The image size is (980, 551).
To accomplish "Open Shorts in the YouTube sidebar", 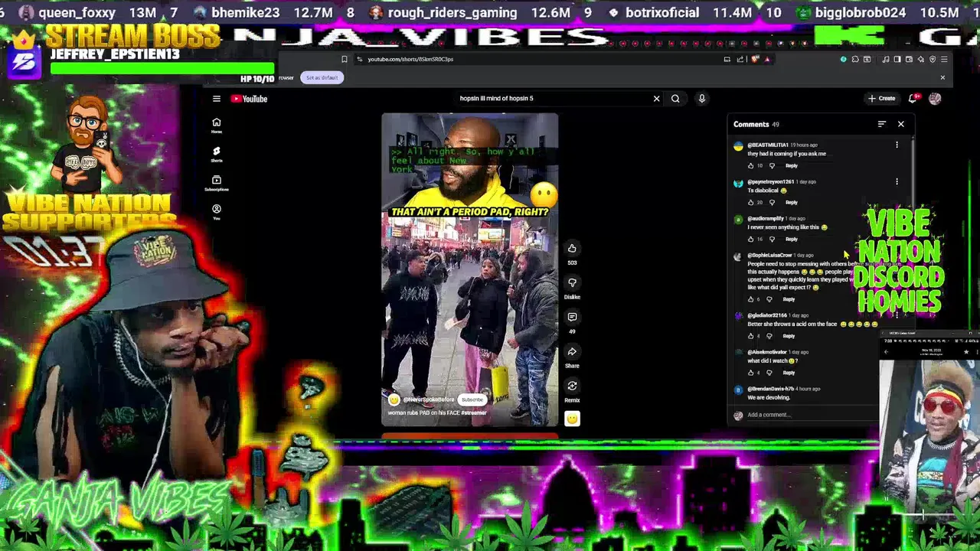I will pyautogui.click(x=217, y=155).
